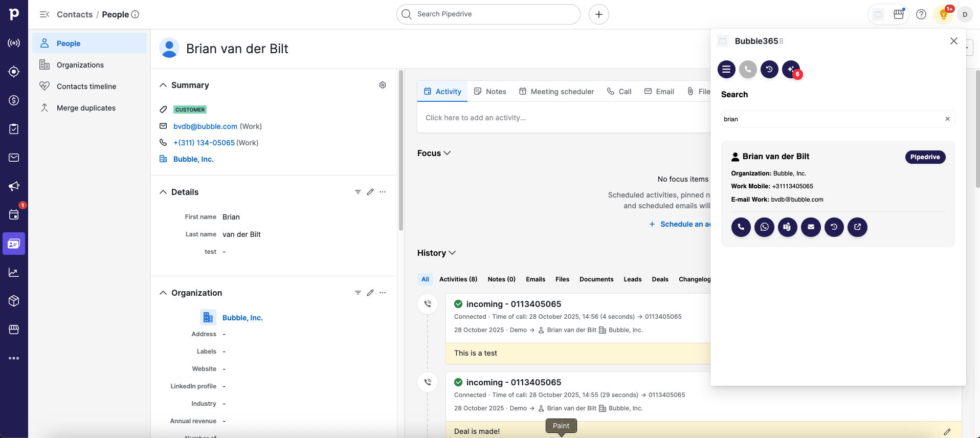Click the Pipedrive badge button
The height and width of the screenshot is (438, 980).
[925, 157]
